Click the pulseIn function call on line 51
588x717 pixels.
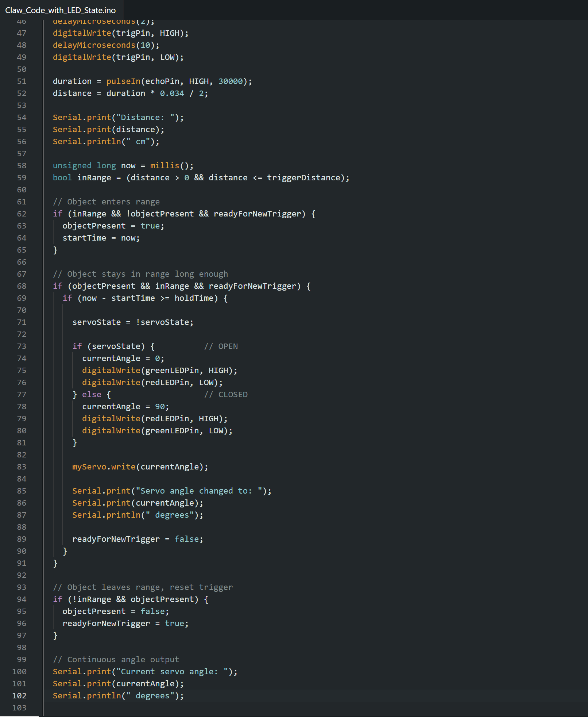123,81
